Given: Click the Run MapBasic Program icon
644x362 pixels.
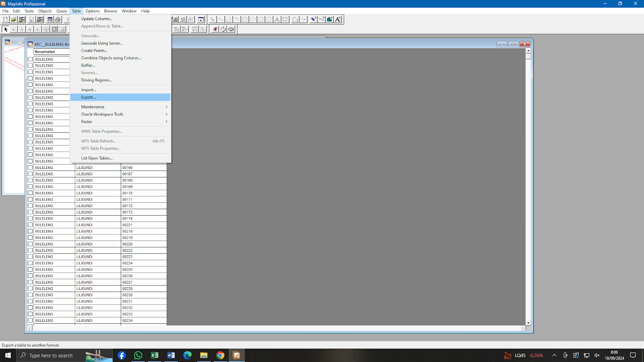Looking at the screenshot, I should 215,29.
